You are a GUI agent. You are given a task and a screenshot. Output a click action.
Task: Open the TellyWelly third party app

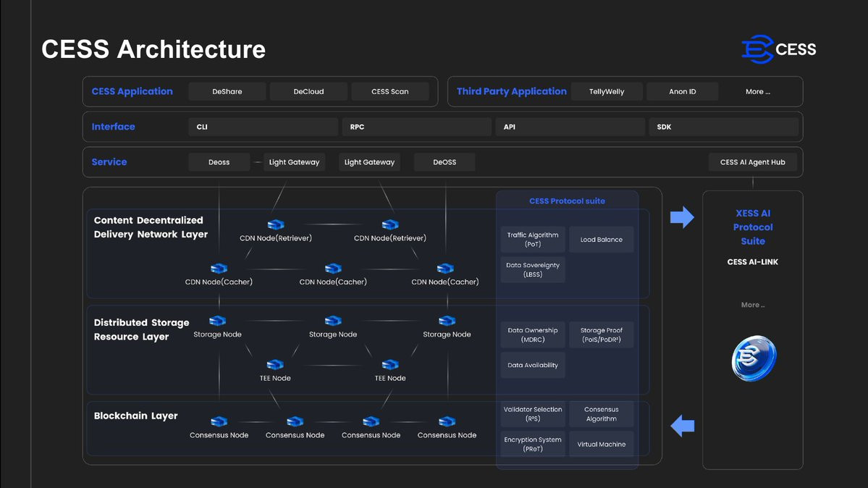pyautogui.click(x=607, y=91)
